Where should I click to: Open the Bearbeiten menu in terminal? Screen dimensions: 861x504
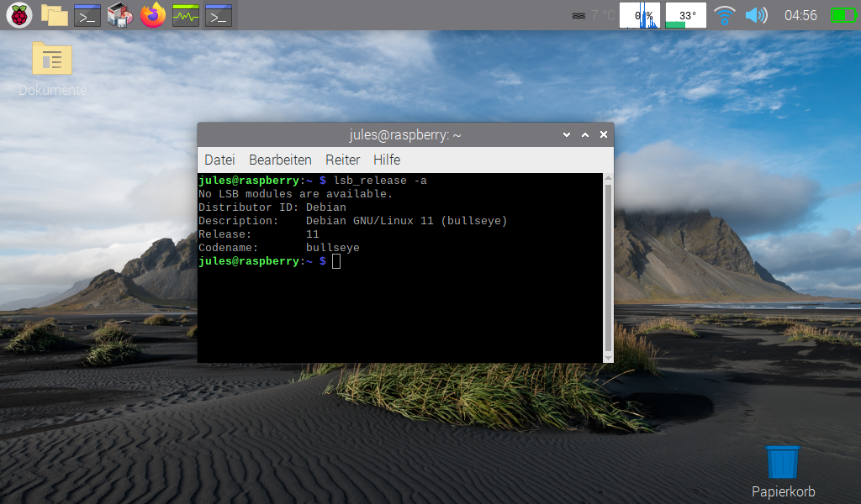coord(280,160)
